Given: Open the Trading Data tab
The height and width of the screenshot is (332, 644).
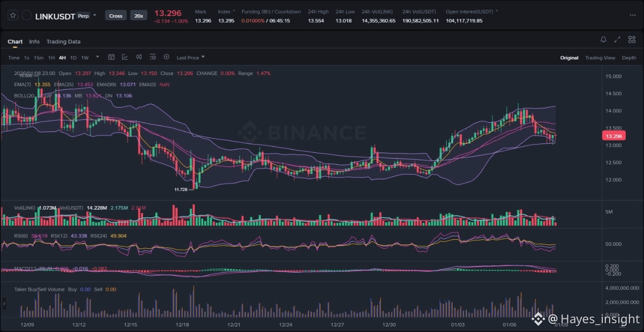Looking at the screenshot, I should click(63, 42).
